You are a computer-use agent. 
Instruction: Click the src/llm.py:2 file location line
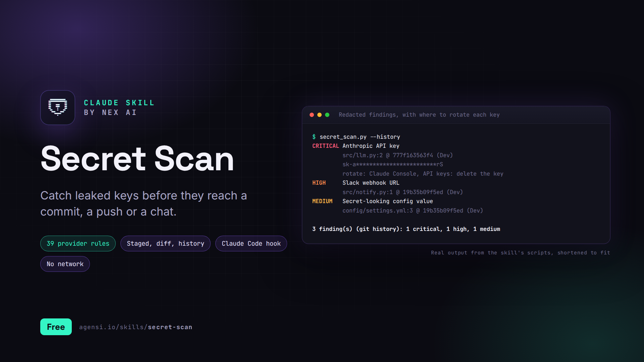point(397,155)
